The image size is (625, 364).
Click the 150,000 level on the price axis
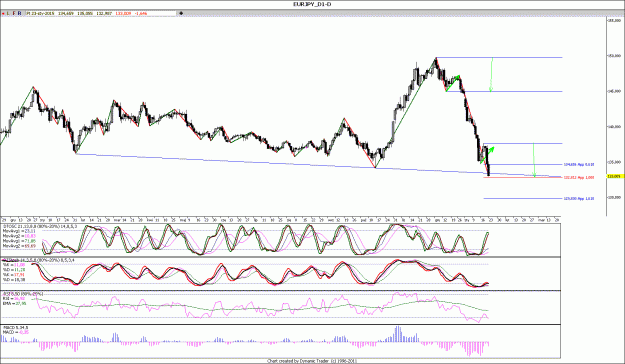[614, 56]
